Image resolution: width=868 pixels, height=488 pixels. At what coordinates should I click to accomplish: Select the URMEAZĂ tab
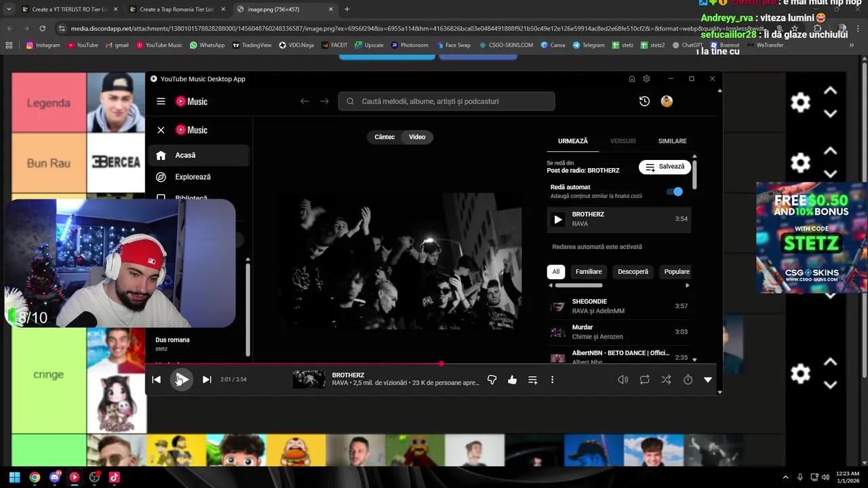pos(573,141)
